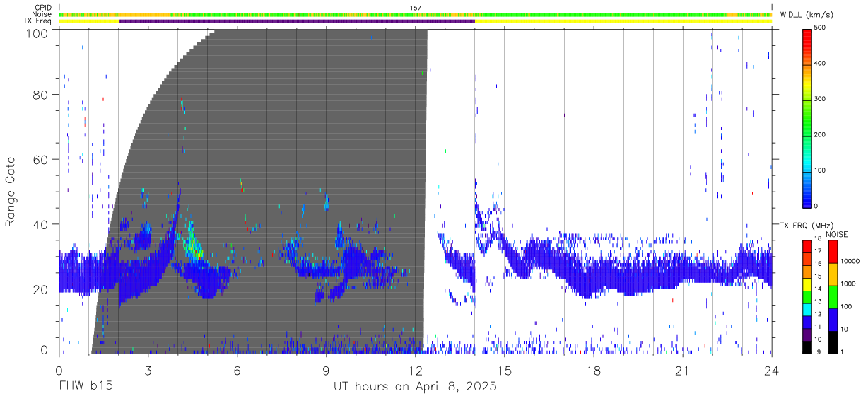This screenshot has width=868, height=401.
Task: Click the Noise row label
Action: (42, 14)
